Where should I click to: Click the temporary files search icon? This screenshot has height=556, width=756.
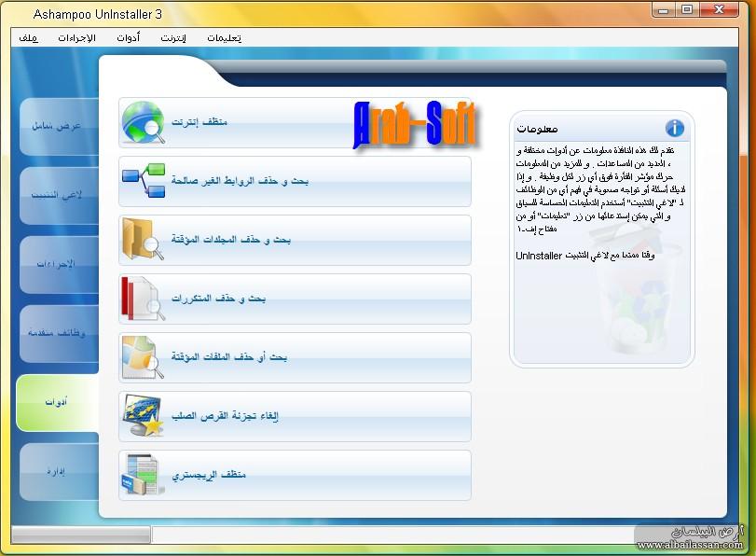143,357
